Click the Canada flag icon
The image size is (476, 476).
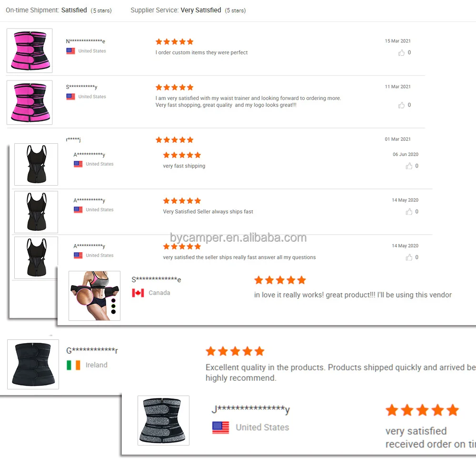138,293
